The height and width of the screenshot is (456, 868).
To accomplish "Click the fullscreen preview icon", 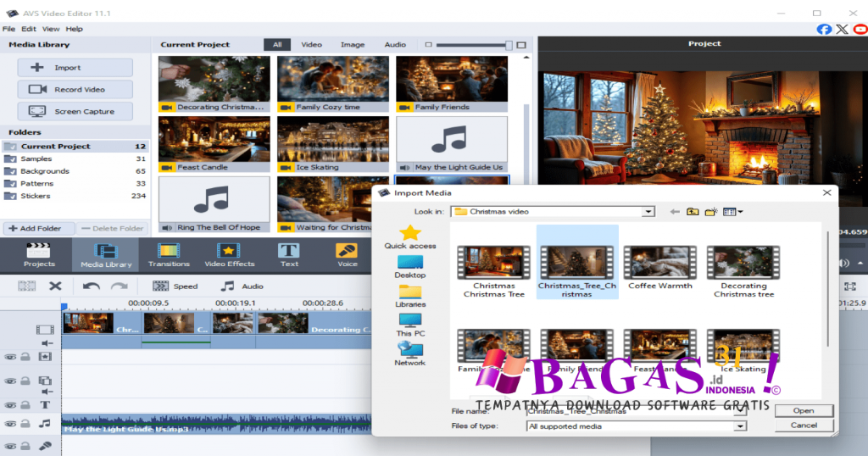I will [849, 286].
